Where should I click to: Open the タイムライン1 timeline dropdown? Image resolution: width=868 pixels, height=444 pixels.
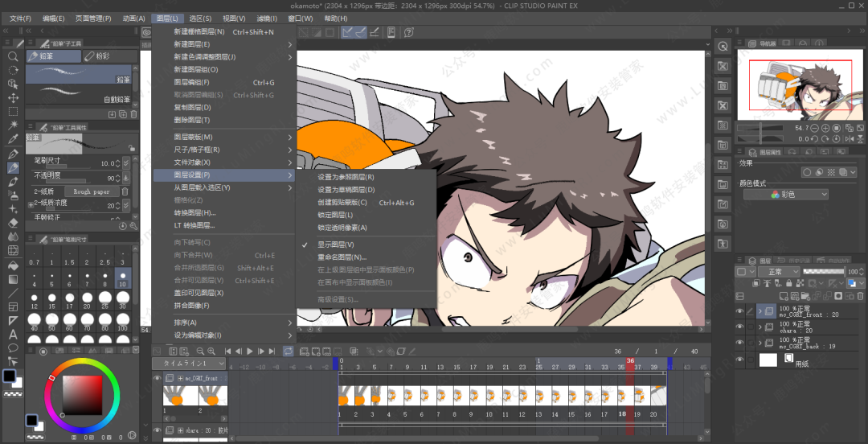click(x=190, y=363)
